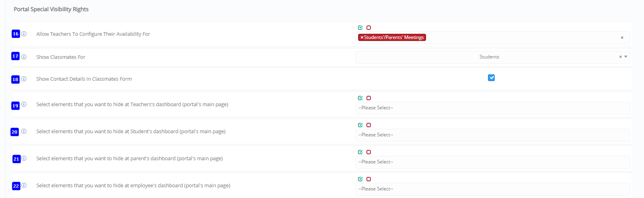
Task: Select all elements for parent's dashboard
Action: [360, 152]
